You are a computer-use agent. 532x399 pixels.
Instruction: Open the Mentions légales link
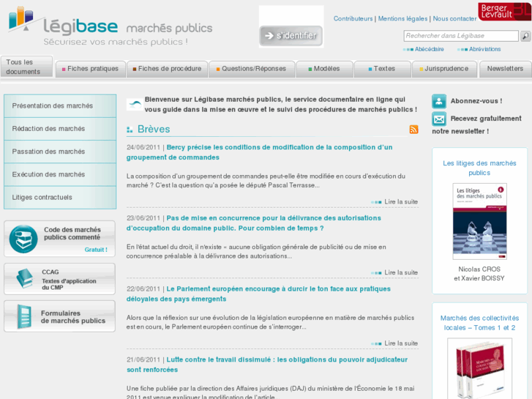pos(402,19)
